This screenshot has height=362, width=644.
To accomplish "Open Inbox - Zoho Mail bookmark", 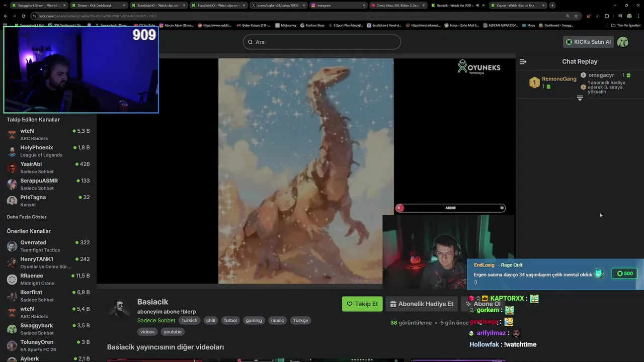I will click(x=461, y=25).
